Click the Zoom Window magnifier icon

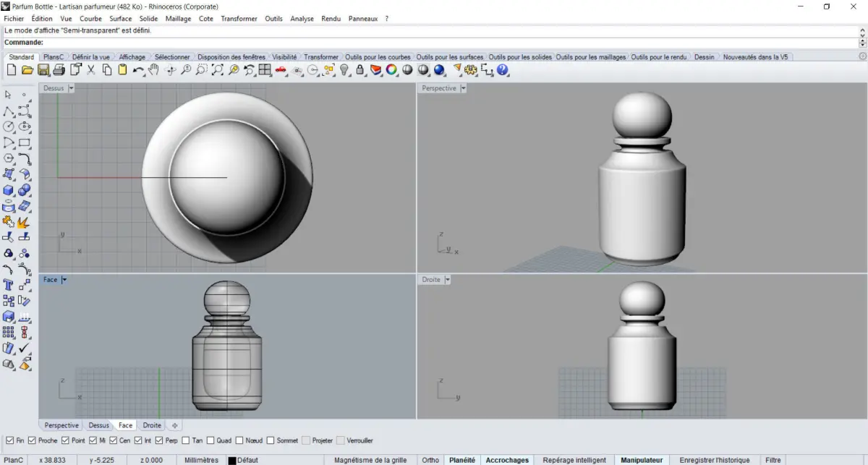[x=202, y=70]
